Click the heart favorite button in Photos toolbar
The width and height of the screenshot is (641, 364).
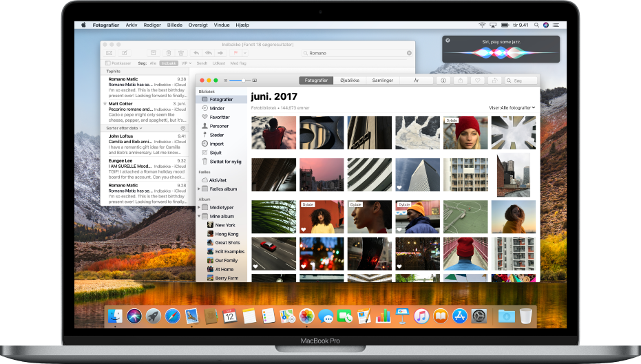(x=478, y=81)
